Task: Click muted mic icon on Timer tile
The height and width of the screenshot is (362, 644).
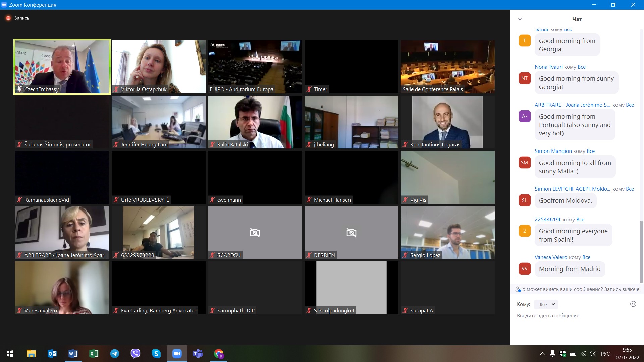Action: (x=309, y=89)
